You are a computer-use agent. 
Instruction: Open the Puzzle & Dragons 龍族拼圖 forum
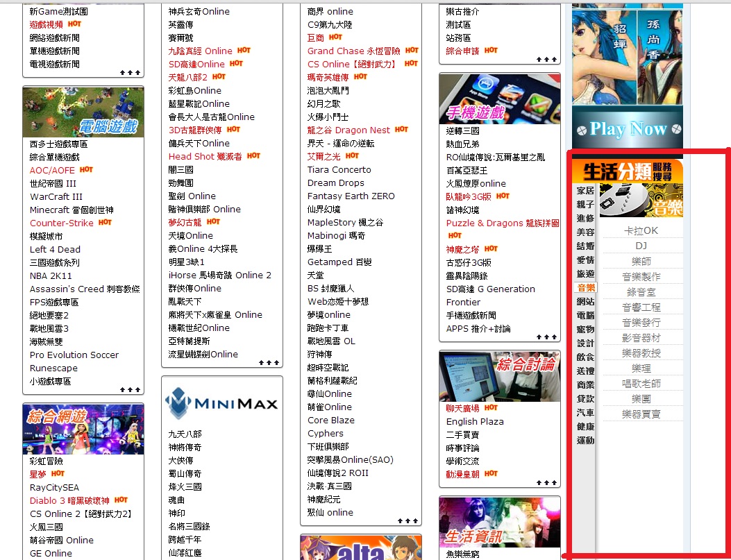coord(503,223)
